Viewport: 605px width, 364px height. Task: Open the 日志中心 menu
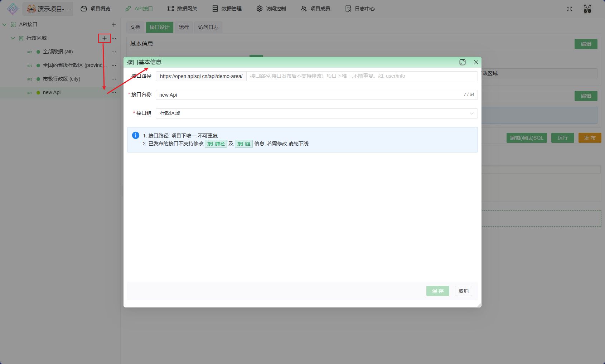(x=360, y=9)
